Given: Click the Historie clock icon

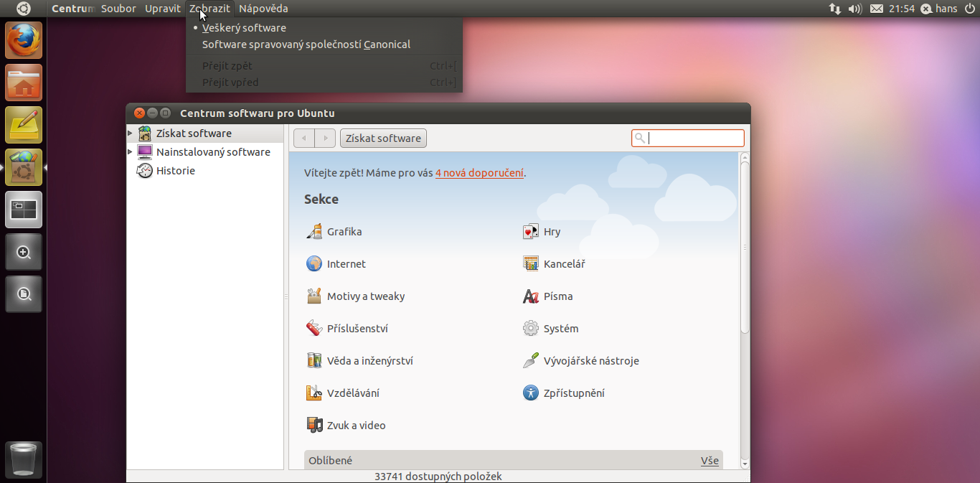Looking at the screenshot, I should point(145,171).
